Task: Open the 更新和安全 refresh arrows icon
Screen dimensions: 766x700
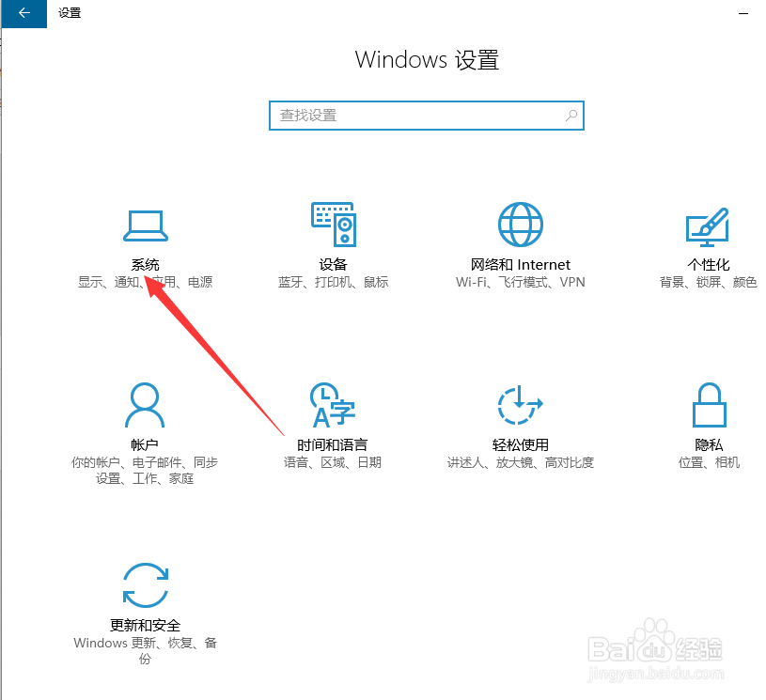Action: [146, 585]
